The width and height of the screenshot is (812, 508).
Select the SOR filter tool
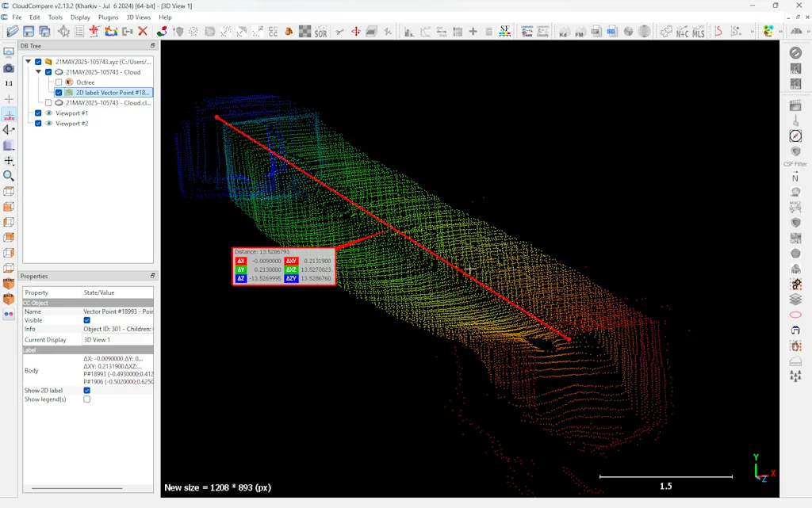pos(320,32)
